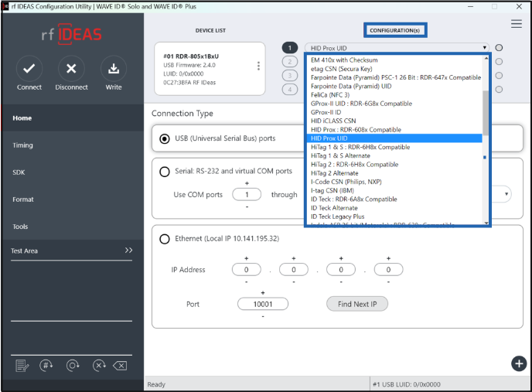Choose Farpointe Data (Pyramid) UID option

coord(351,86)
